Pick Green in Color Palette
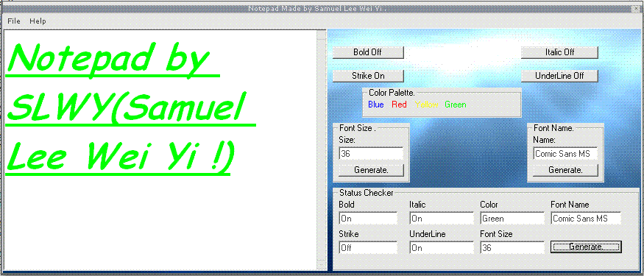This screenshot has width=644, height=276. click(x=456, y=105)
